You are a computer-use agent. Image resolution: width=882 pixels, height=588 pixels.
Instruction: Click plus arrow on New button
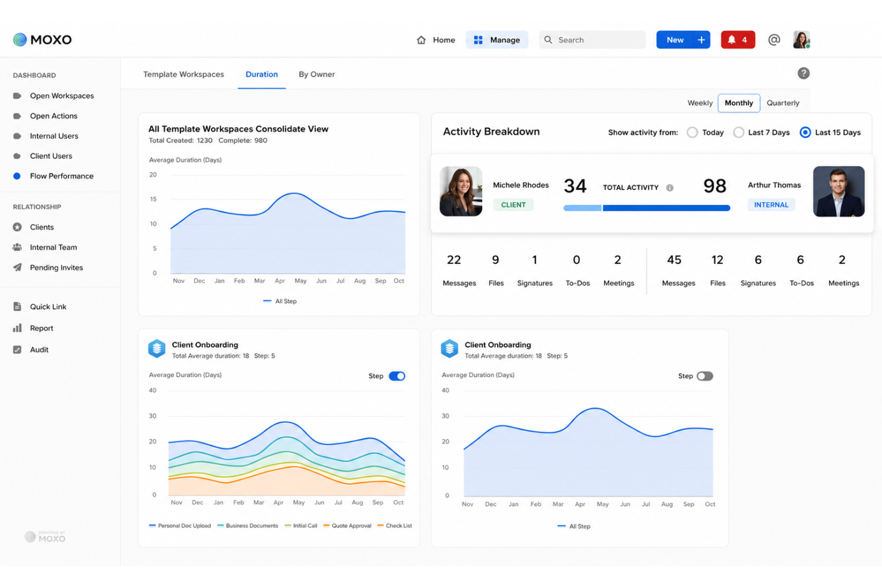coord(701,40)
